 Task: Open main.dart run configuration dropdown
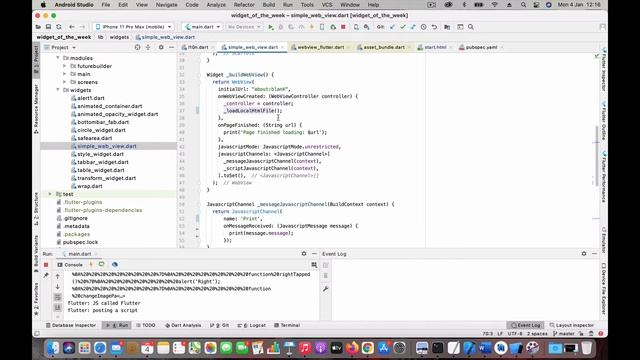pyautogui.click(x=203, y=27)
